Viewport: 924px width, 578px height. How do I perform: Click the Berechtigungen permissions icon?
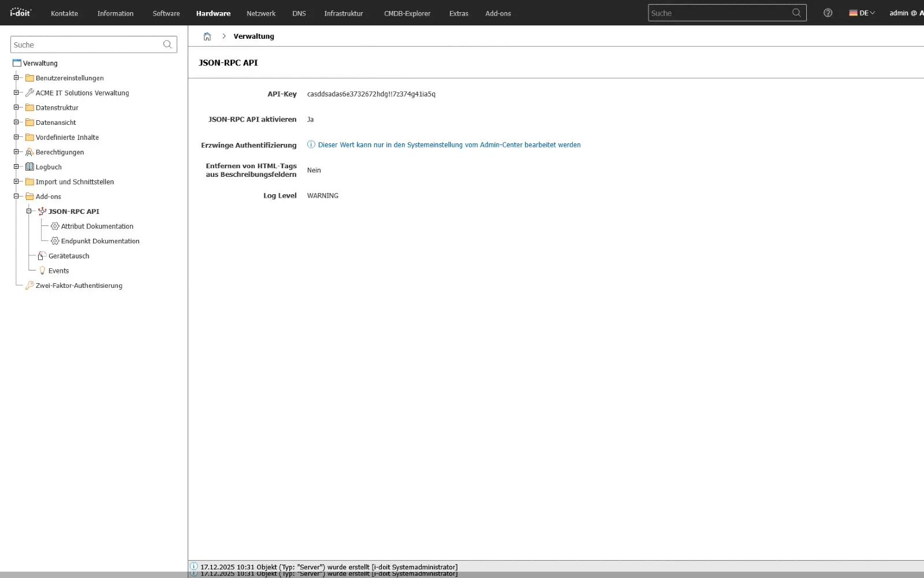(x=29, y=152)
